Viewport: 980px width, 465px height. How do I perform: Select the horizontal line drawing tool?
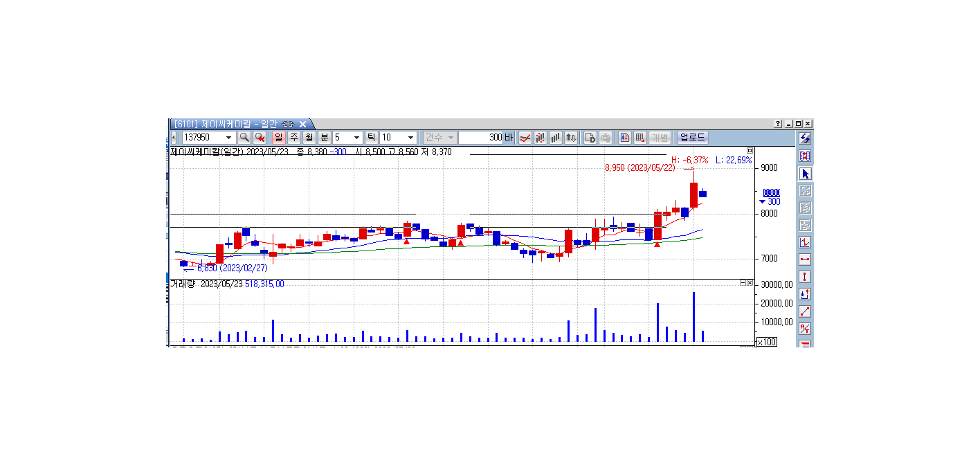coord(805,259)
